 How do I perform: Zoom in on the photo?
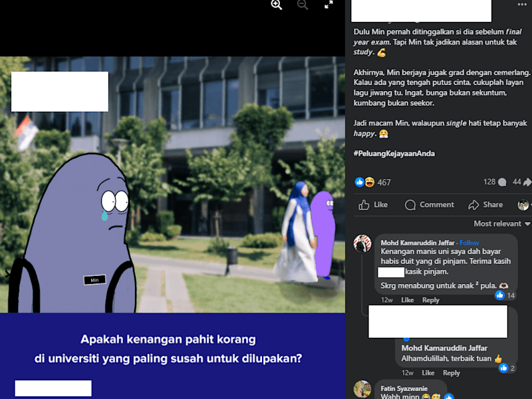(276, 5)
